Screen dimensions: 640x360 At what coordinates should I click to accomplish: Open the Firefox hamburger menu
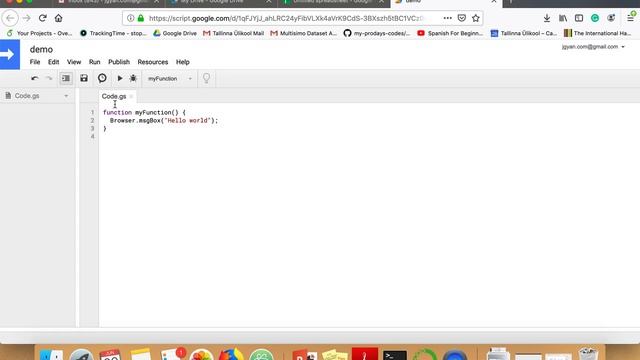click(631, 18)
